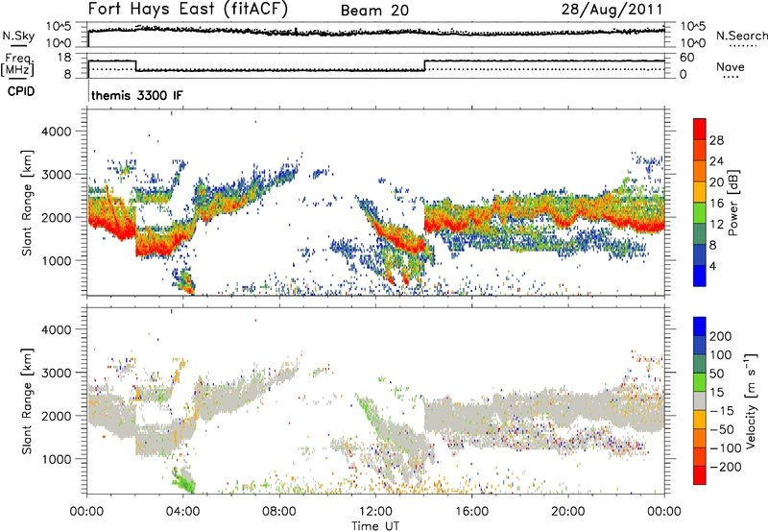Click the '12' value on power colour bar
This screenshot has height=532, width=768.
point(716,225)
